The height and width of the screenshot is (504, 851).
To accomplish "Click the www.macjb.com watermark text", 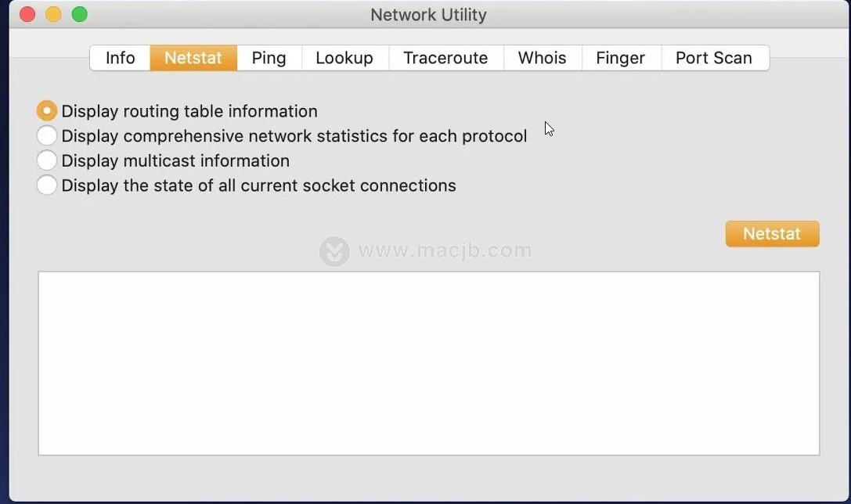I will [445, 250].
